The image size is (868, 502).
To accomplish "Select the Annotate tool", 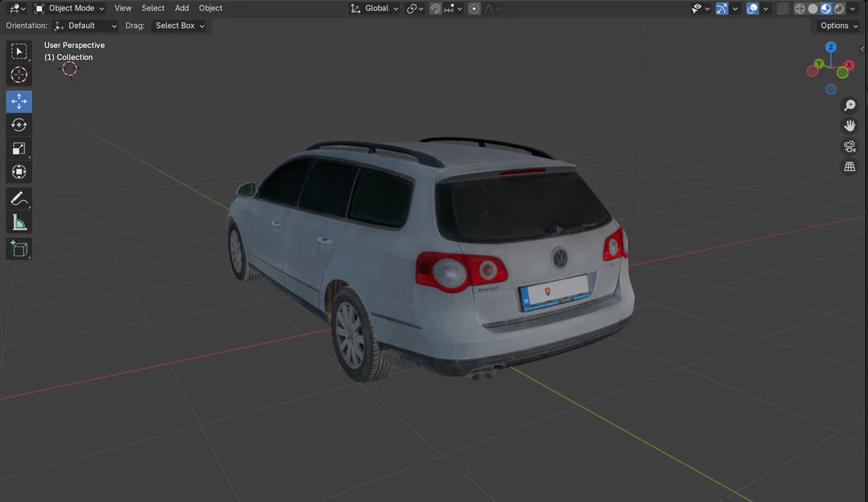I will coord(19,198).
